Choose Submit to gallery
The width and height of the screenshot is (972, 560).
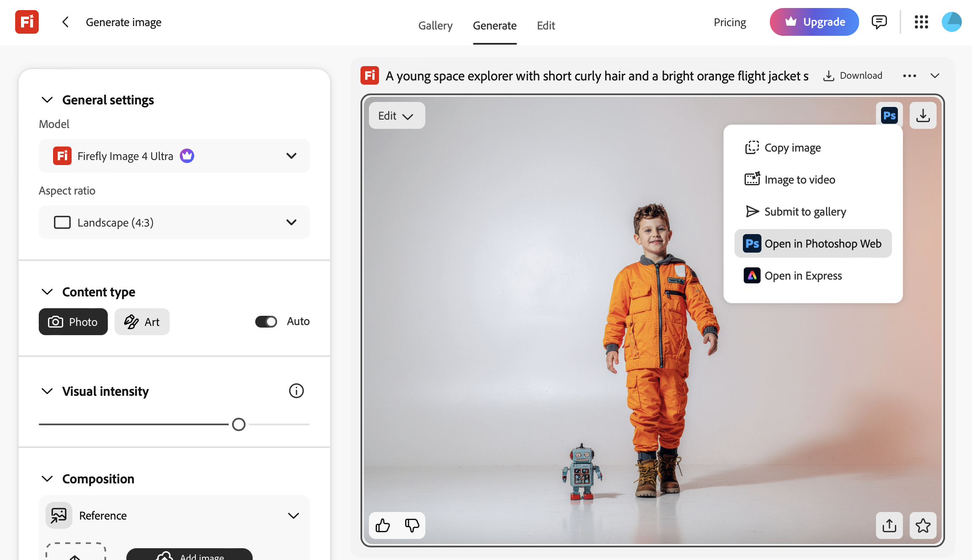[813, 211]
